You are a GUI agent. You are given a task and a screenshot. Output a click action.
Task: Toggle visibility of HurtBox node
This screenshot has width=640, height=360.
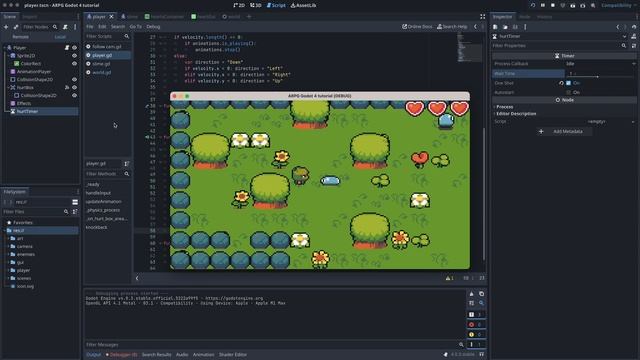[x=74, y=87]
